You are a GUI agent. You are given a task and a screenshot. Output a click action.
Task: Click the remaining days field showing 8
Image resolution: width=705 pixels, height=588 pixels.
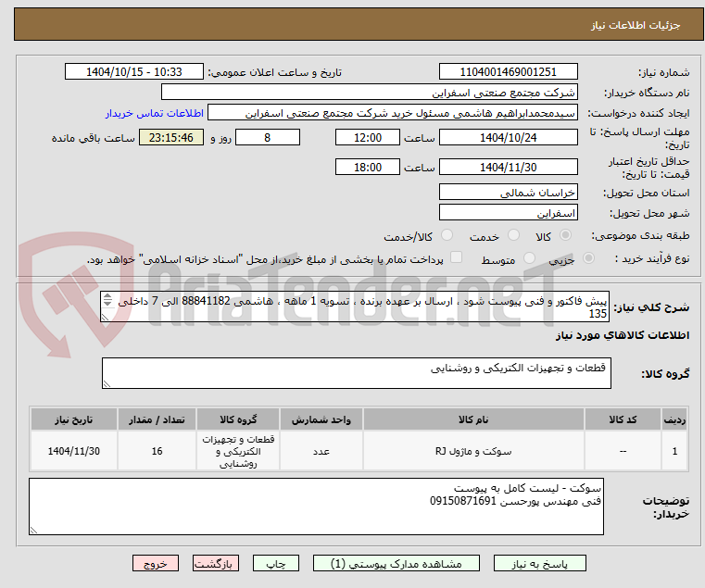click(268, 138)
